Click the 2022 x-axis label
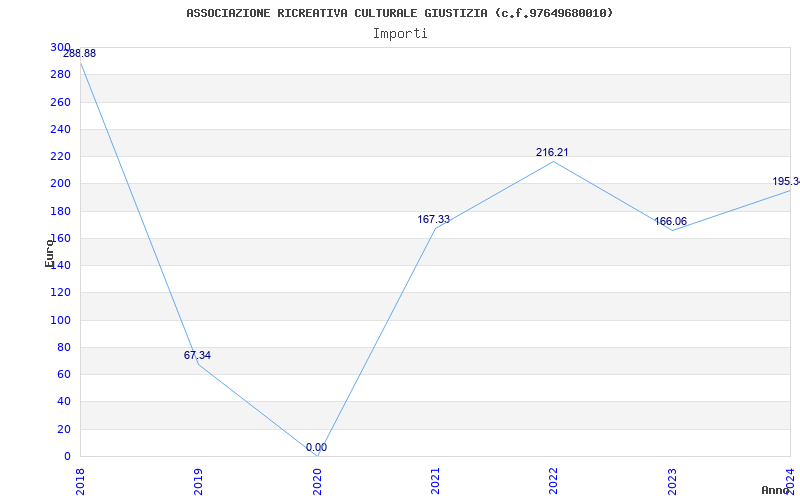This screenshot has height=500, width=800. [x=553, y=481]
